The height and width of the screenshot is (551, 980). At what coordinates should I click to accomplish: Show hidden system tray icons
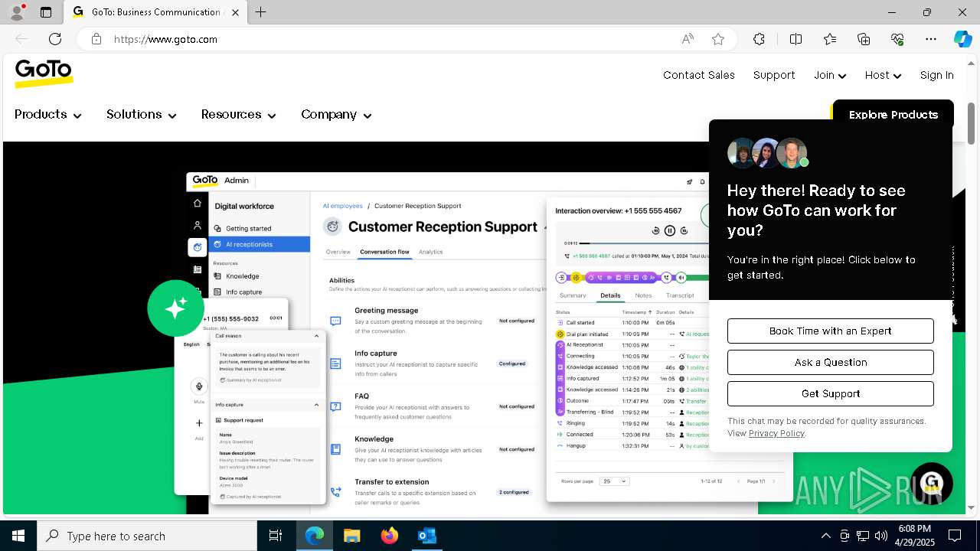pos(825,536)
